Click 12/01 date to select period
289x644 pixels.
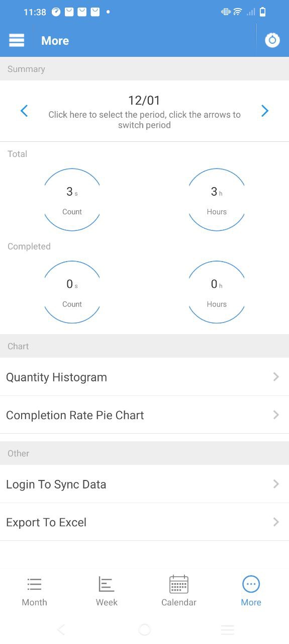[x=144, y=101]
